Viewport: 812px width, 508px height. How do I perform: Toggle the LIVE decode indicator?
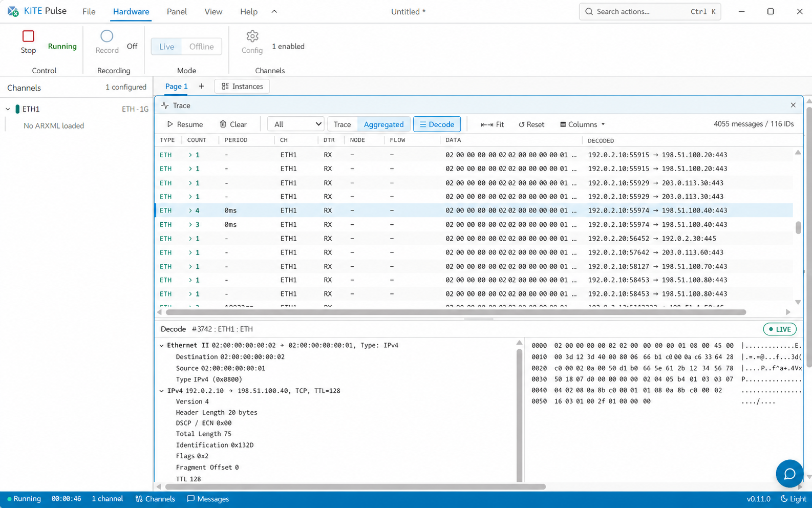pyautogui.click(x=779, y=329)
